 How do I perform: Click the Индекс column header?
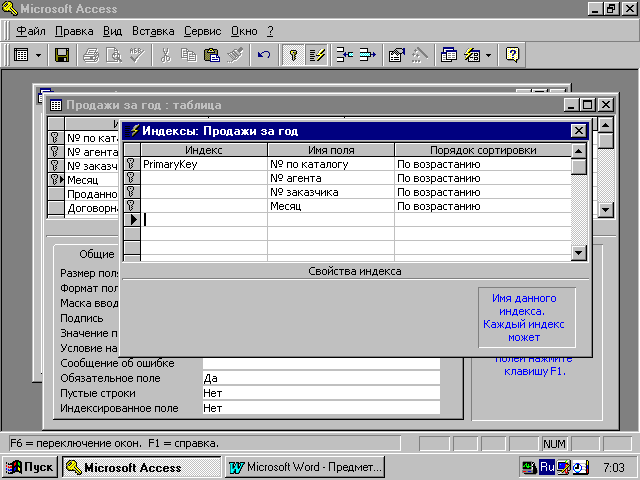[x=204, y=150]
